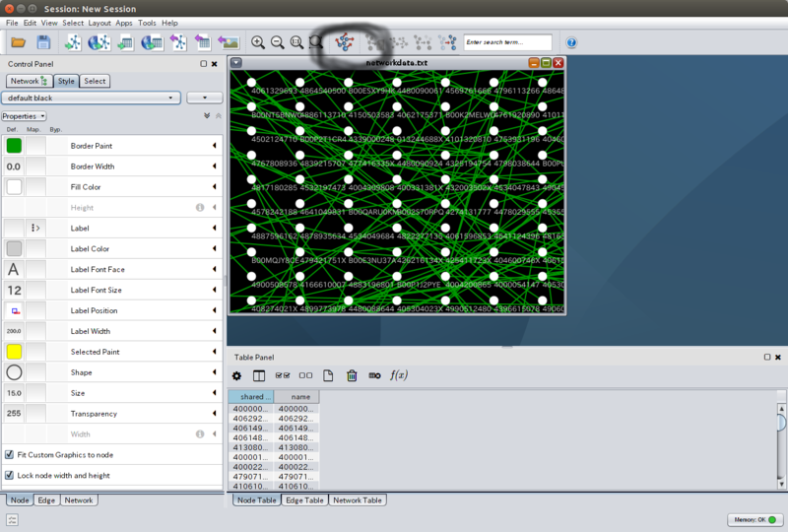Click default Shape circle value
Screen dimensions: 788x532
pyautogui.click(x=14, y=372)
